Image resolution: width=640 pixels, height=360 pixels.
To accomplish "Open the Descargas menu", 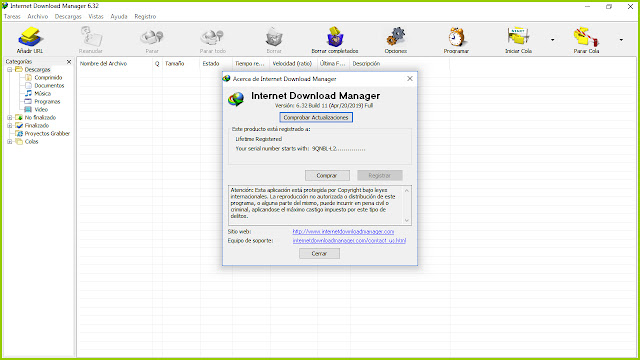I will 68,17.
